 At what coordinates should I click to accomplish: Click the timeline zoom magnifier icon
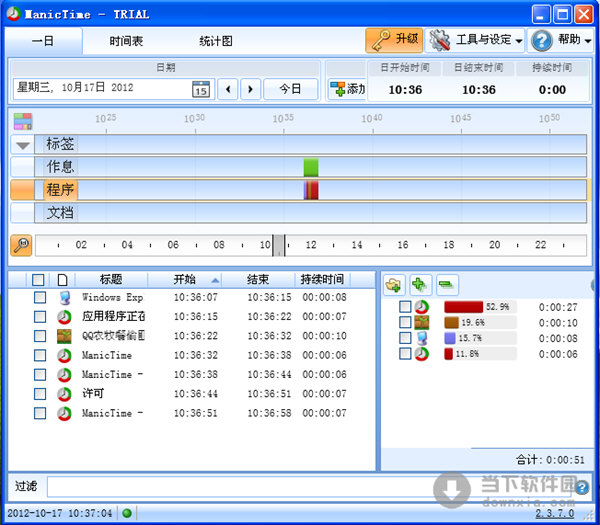pyautogui.click(x=21, y=245)
